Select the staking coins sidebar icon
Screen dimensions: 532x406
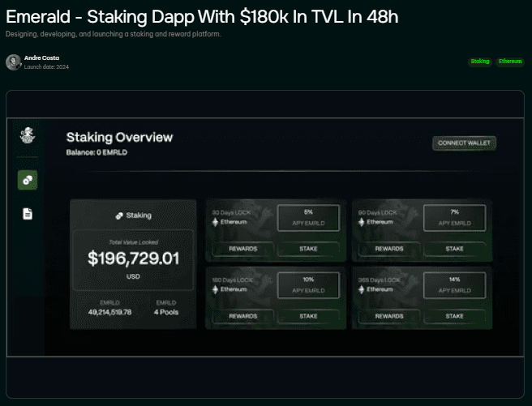pyautogui.click(x=28, y=180)
